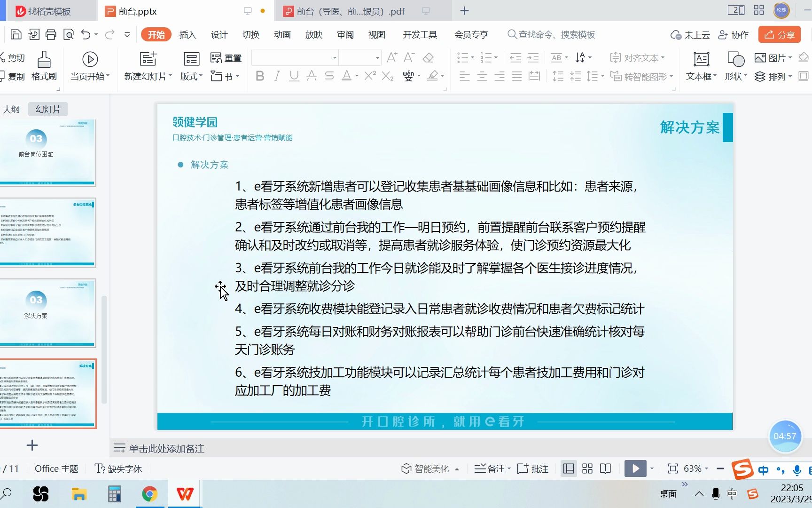Click the Share (分享) button

pos(780,35)
